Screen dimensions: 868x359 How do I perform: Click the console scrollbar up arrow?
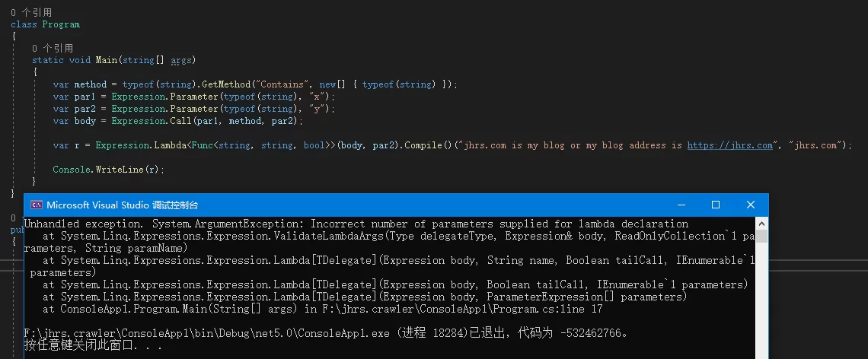pyautogui.click(x=761, y=224)
